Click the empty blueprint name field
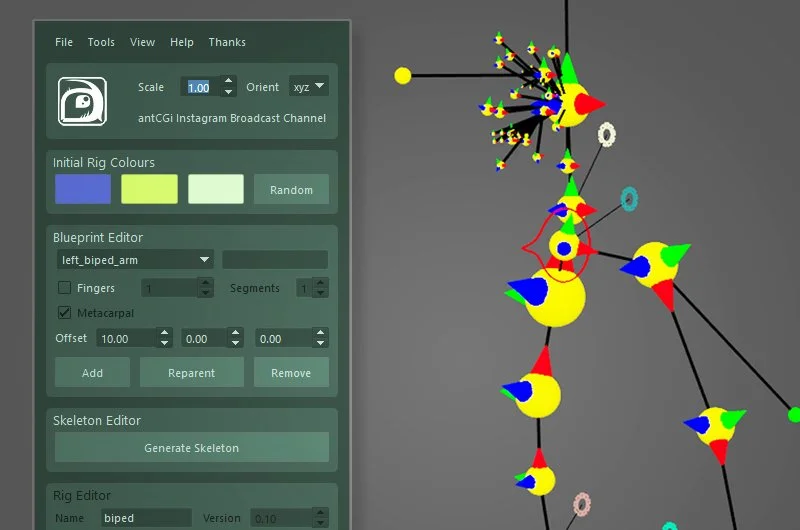This screenshot has width=800, height=530. (275, 260)
